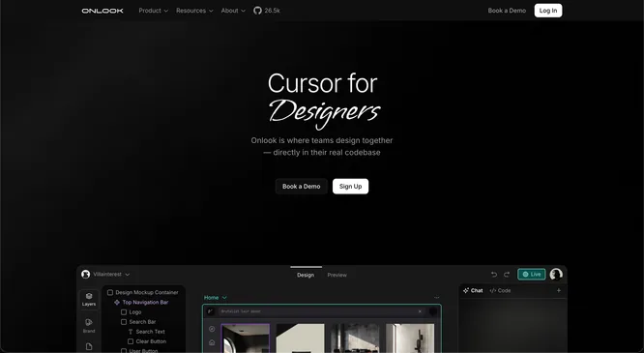Open the Code tab
The width and height of the screenshot is (644, 353).
tap(500, 290)
